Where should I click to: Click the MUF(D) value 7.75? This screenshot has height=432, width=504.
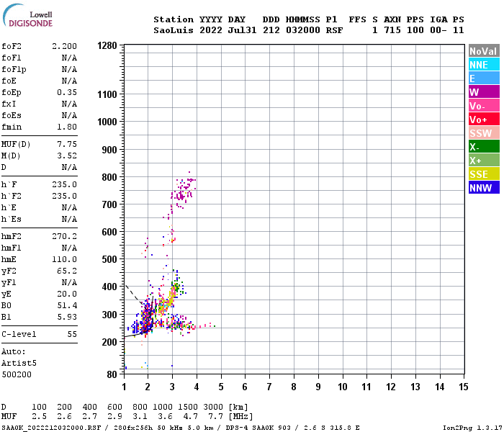[67, 144]
